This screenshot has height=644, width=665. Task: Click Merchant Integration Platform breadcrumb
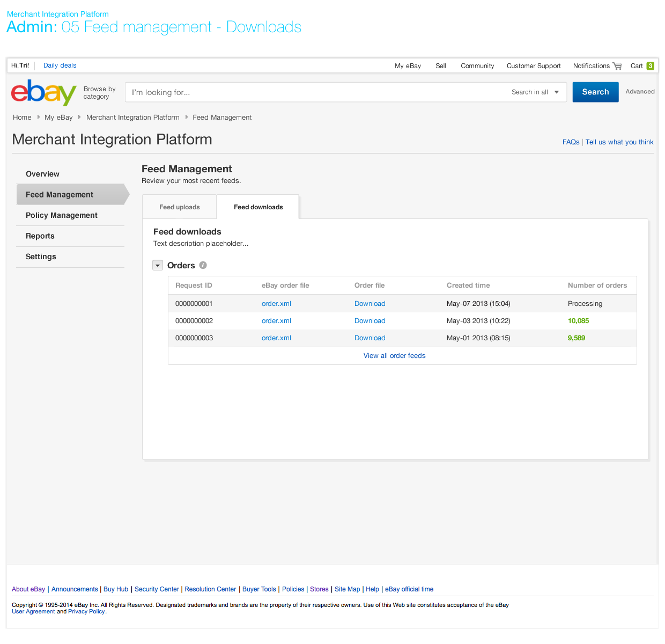(x=132, y=118)
